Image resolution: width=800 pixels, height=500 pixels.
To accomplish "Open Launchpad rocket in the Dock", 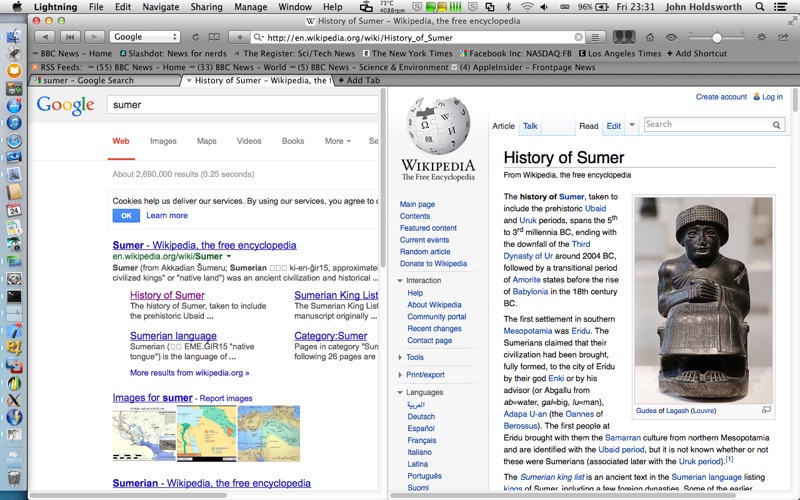I will [14, 53].
